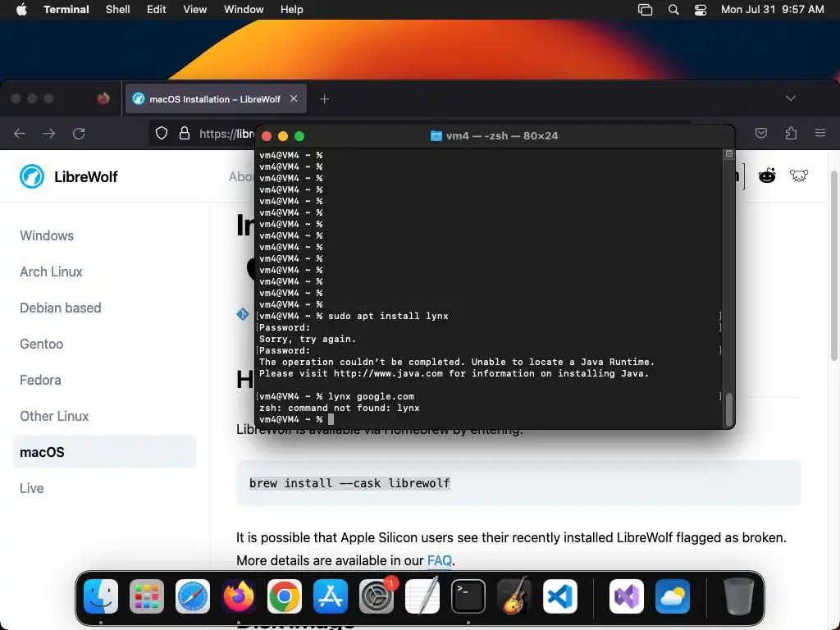Open Control Center in the menu bar
The image size is (840, 630).
tap(701, 10)
